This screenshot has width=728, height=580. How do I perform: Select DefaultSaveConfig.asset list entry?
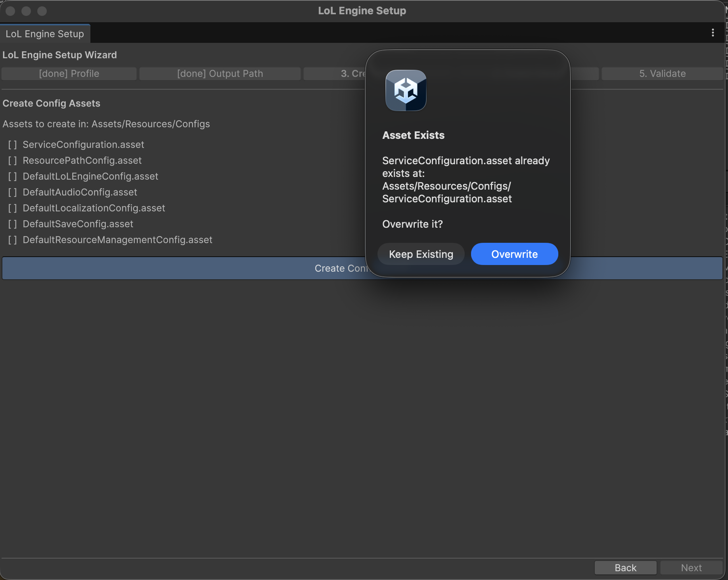click(x=71, y=224)
